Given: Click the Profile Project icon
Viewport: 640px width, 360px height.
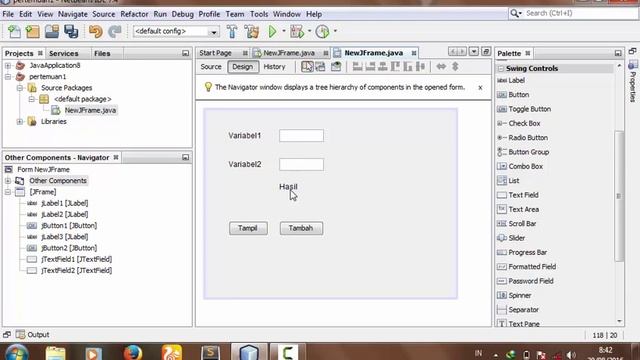Looking at the screenshot, I should coord(322,31).
